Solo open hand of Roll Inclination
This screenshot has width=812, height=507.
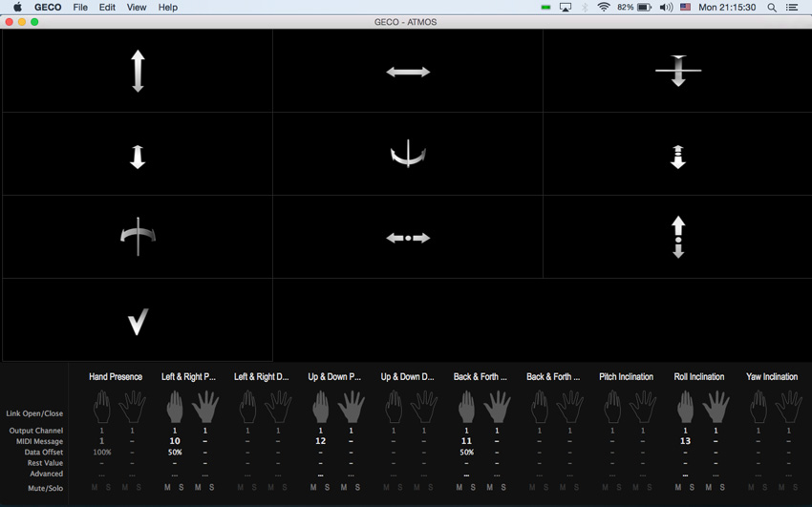722,487
